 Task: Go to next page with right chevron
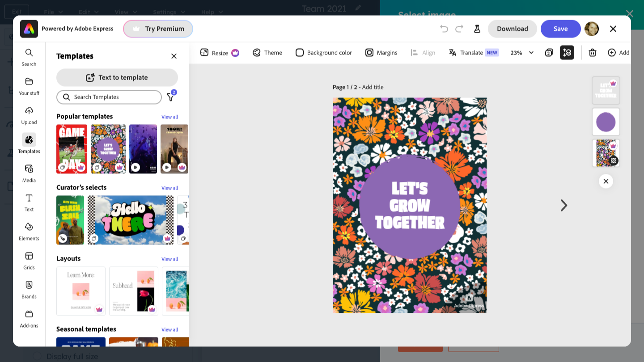pyautogui.click(x=564, y=205)
